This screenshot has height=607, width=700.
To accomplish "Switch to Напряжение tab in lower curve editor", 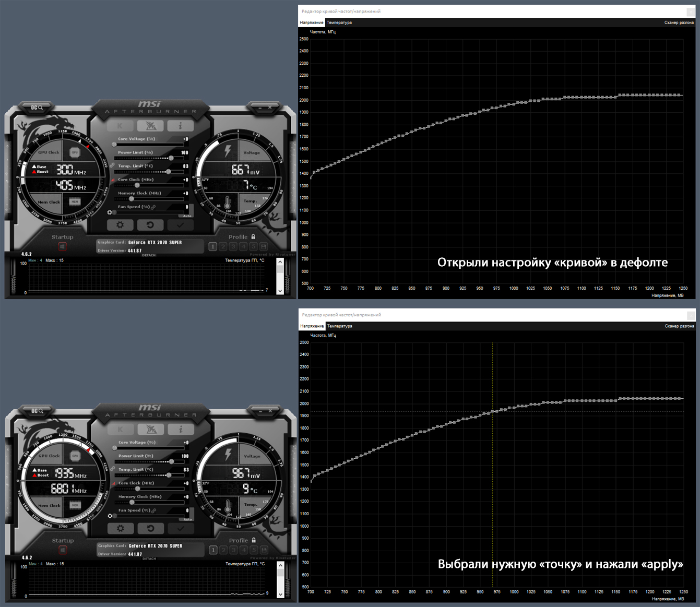I will click(x=312, y=326).
